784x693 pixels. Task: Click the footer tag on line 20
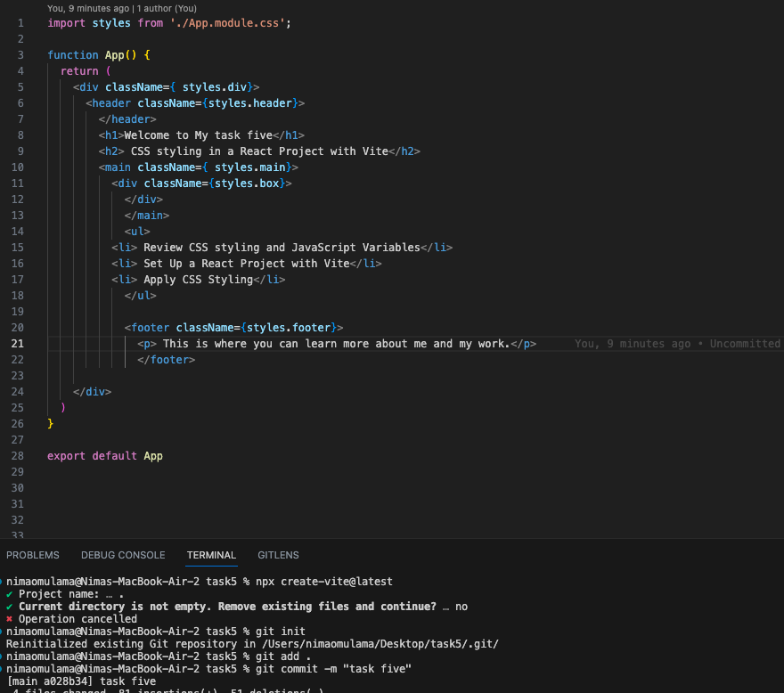pos(147,327)
